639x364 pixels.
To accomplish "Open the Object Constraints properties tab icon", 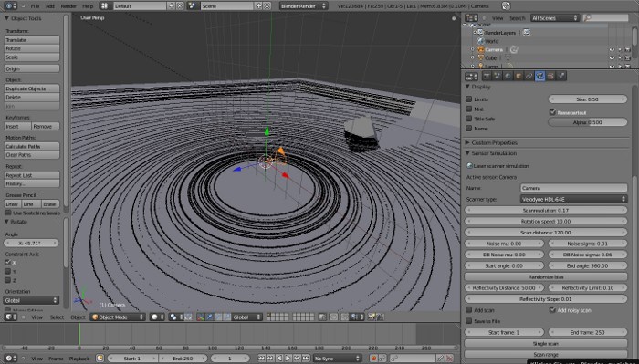I will pos(529,76).
